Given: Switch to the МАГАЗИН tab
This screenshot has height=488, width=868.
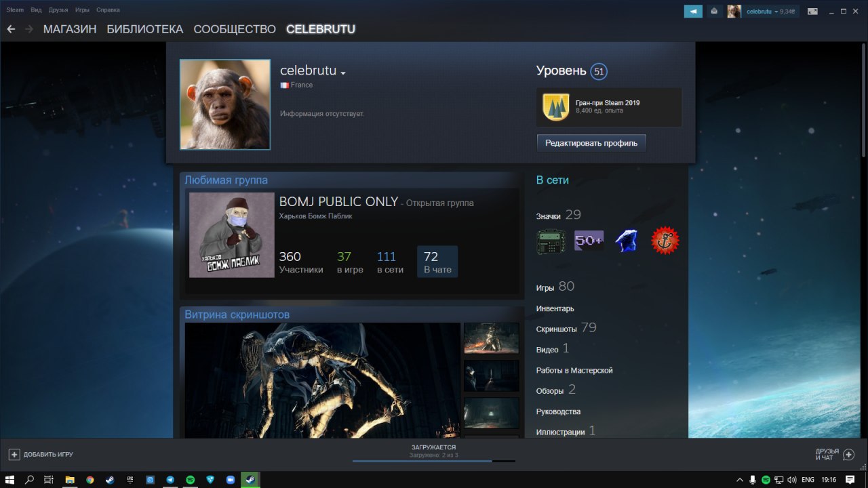Looking at the screenshot, I should coord(70,29).
